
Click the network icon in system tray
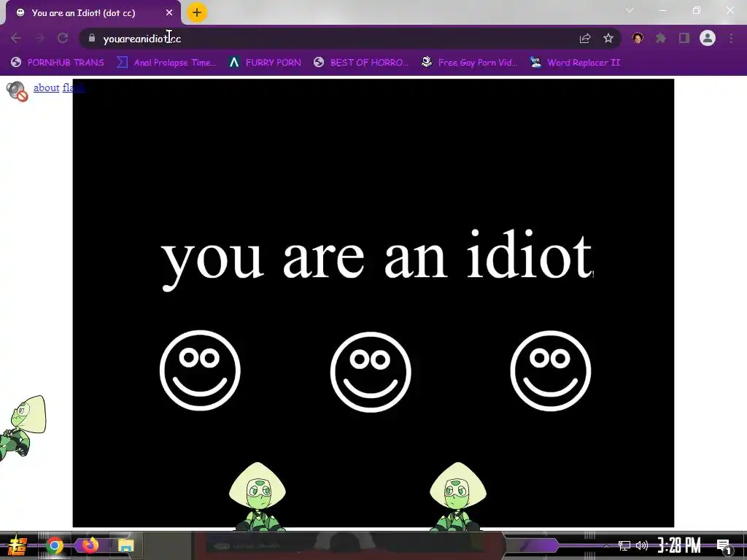click(624, 545)
